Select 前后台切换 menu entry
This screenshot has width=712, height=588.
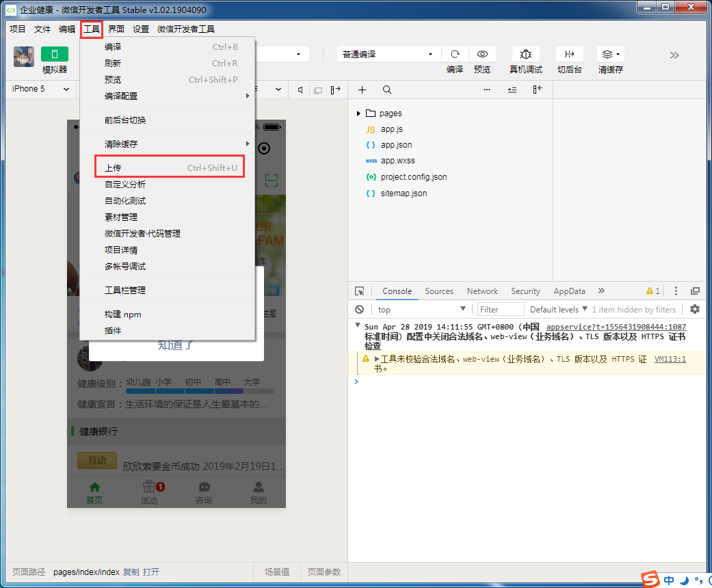[167, 120]
